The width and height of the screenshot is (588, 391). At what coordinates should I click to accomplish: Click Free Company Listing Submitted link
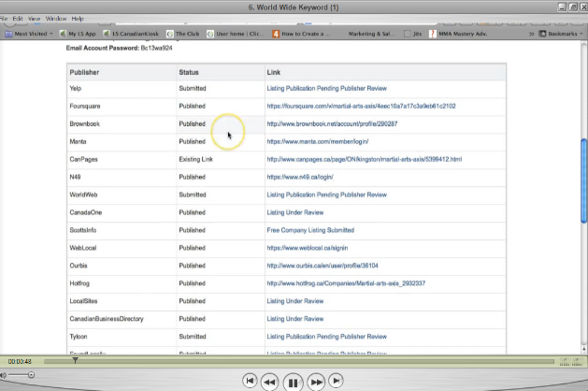[310, 230]
